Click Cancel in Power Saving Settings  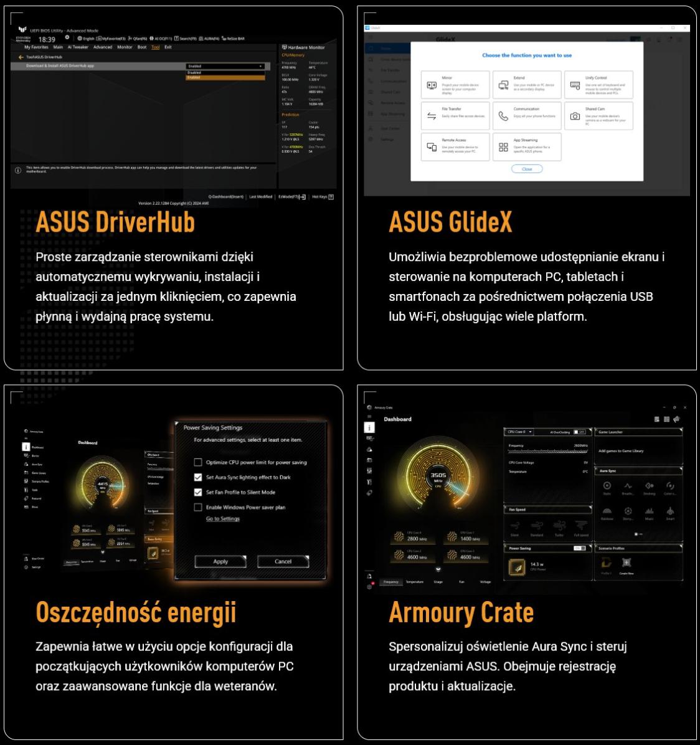click(283, 561)
